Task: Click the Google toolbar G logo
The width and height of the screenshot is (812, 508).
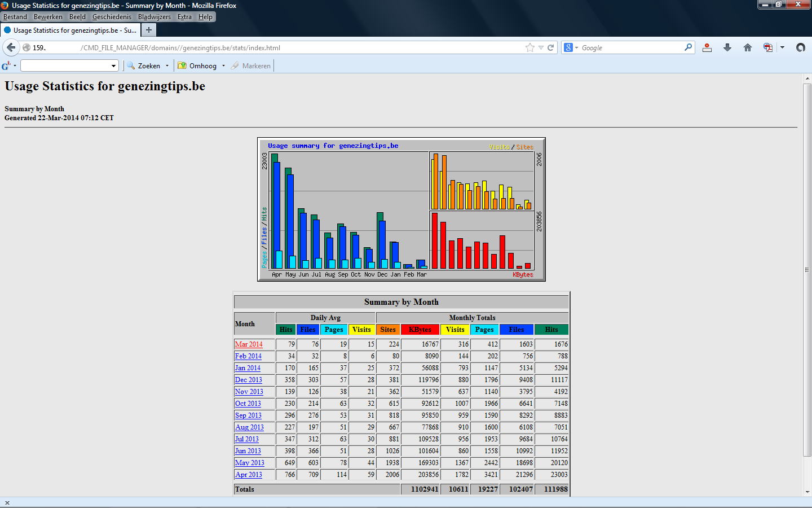Action: click(x=6, y=66)
